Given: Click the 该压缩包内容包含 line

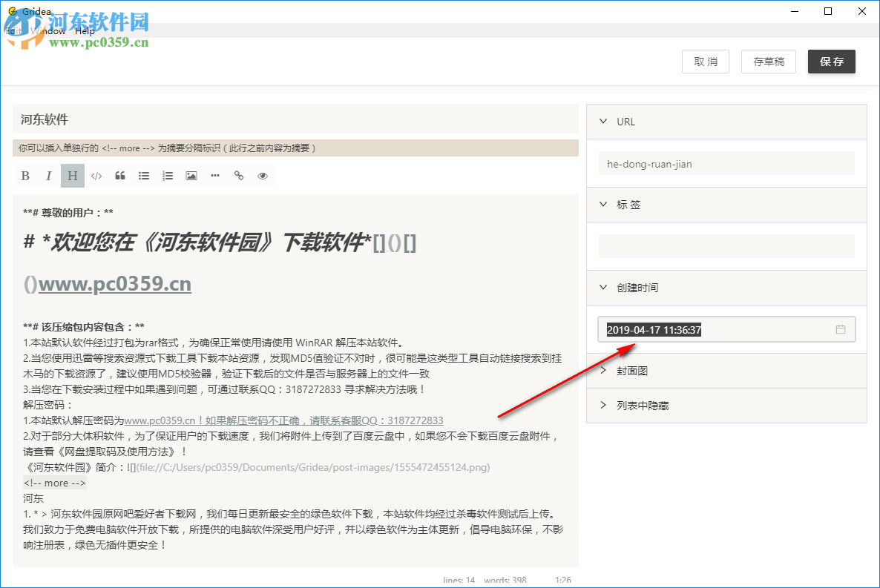Looking at the screenshot, I should [x=84, y=327].
